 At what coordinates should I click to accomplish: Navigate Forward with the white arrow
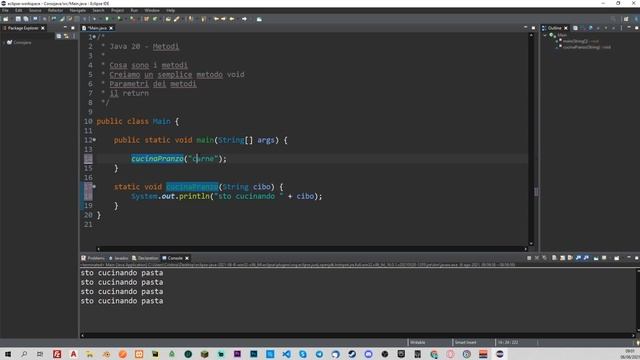(244, 19)
